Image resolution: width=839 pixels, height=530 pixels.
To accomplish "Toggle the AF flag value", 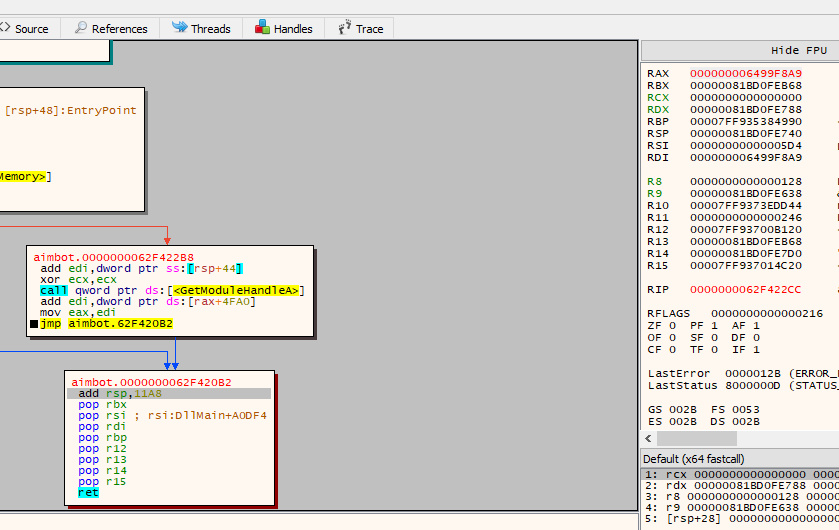I will click(757, 326).
